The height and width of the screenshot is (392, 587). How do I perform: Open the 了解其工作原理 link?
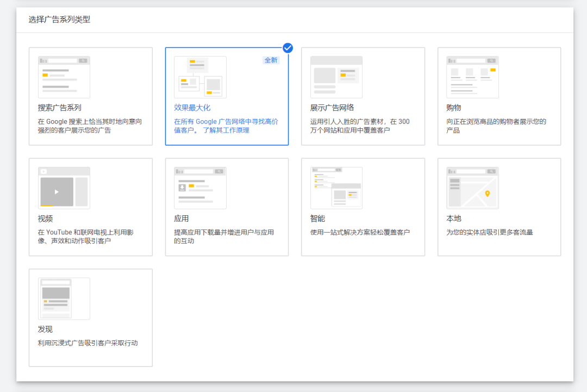pos(226,130)
